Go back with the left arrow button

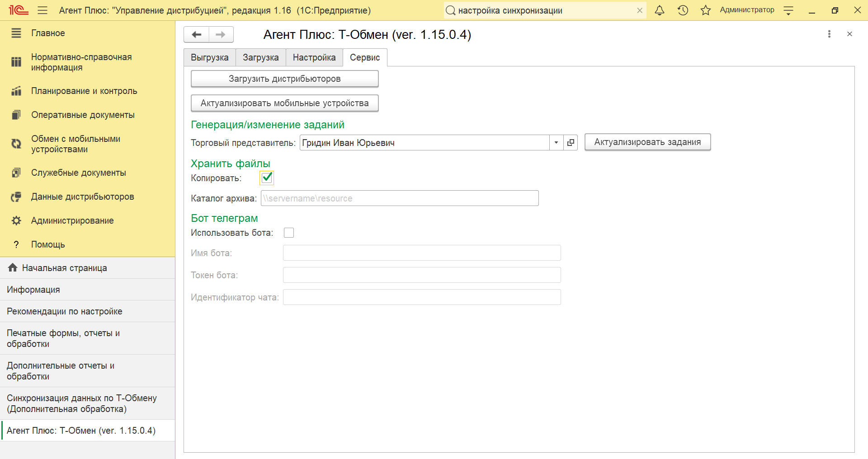[196, 34]
